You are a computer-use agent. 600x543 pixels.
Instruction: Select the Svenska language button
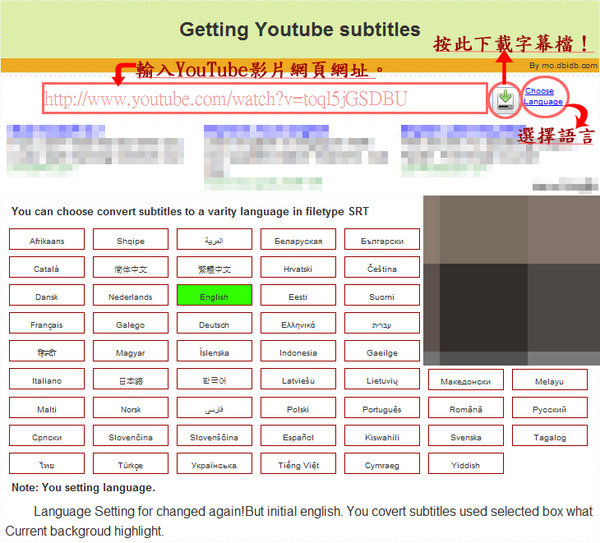coord(466,436)
